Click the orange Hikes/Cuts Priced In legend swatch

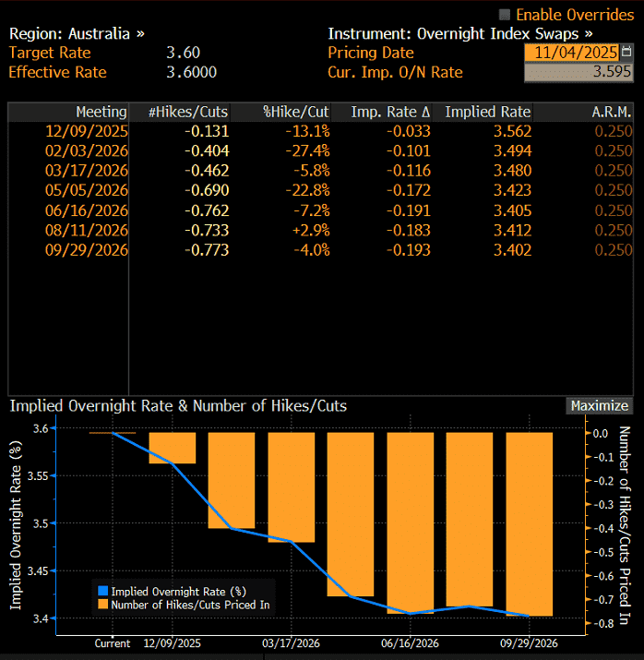(103, 605)
